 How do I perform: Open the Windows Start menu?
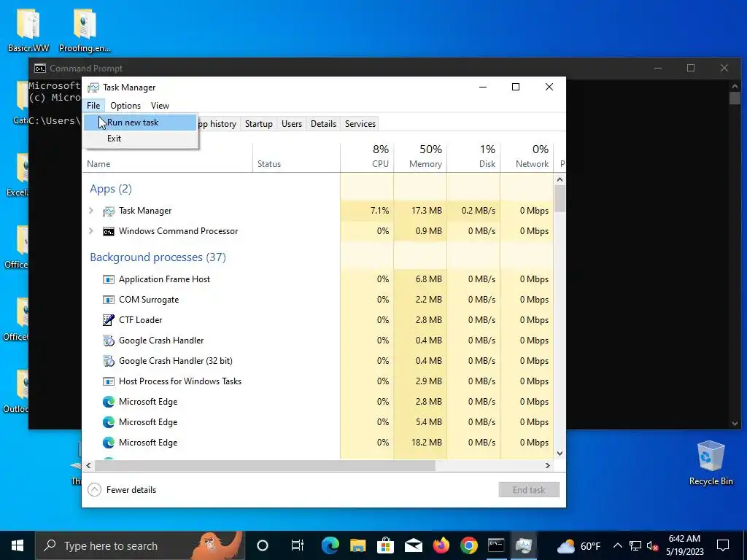pyautogui.click(x=18, y=545)
